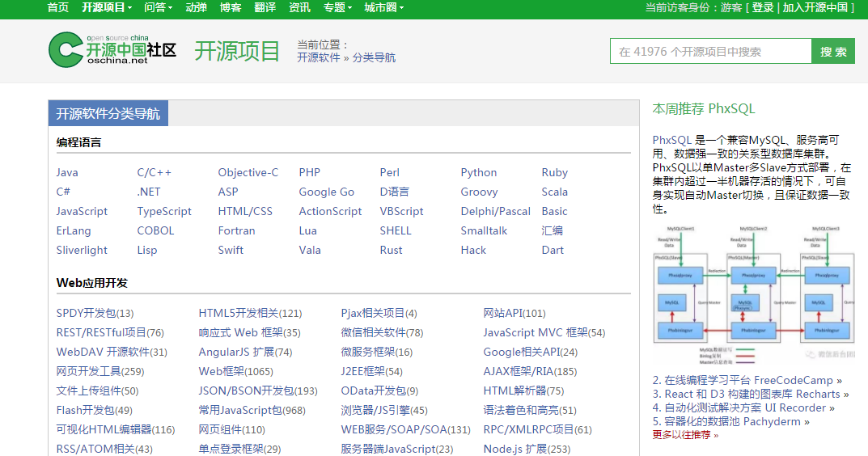Click the oschina.net logo

point(112,50)
